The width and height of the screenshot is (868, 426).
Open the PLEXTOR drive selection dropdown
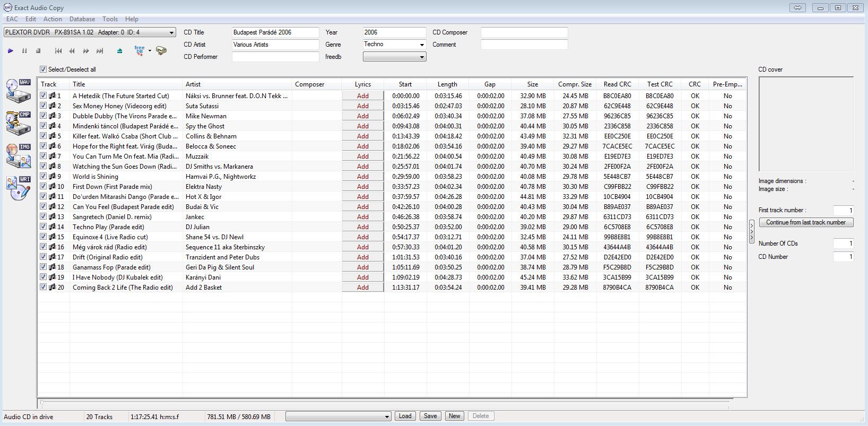coord(90,32)
